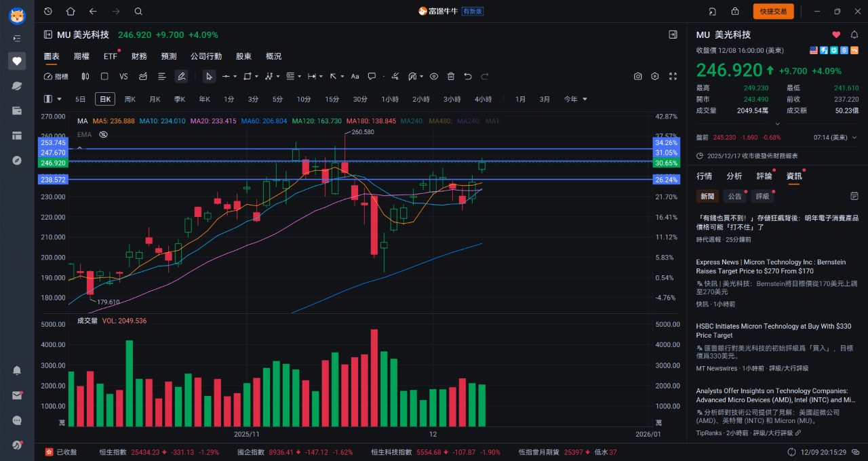Open the news calendar filter icon
The width and height of the screenshot is (868, 461).
pos(854,196)
